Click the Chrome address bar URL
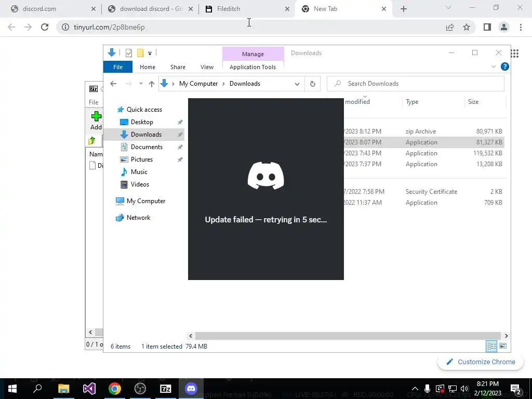Screen dimensions: 532x399 (x=109, y=27)
